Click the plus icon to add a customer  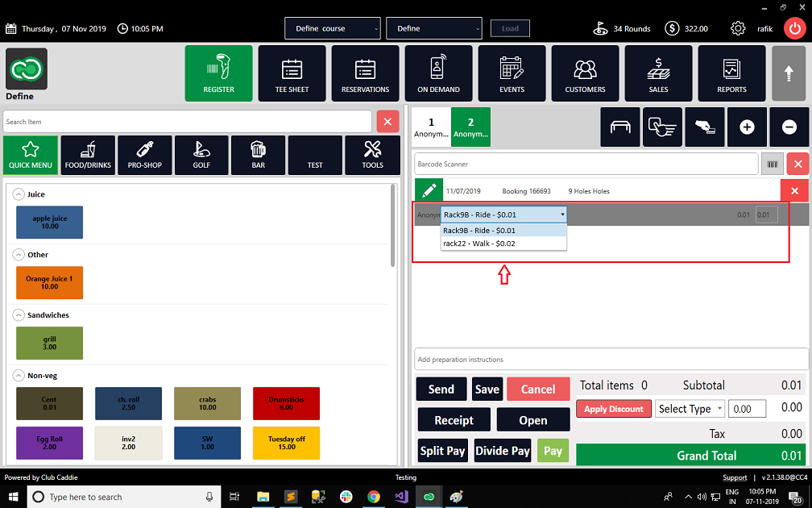[x=747, y=127]
